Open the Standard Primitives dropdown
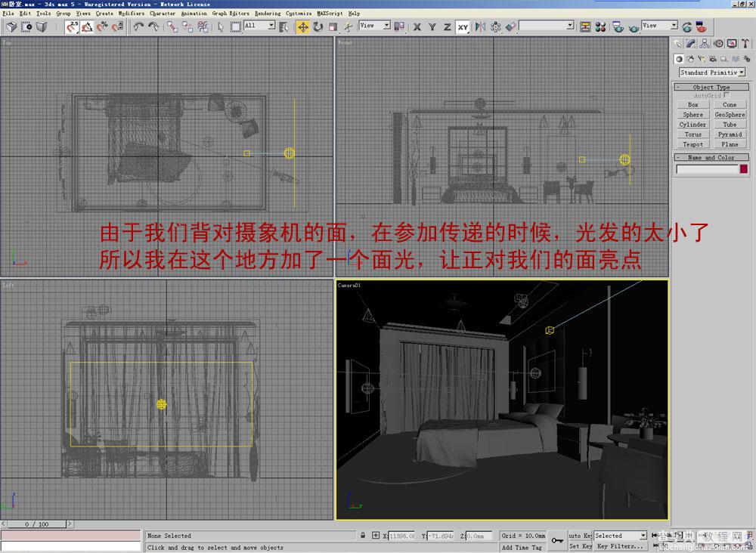 point(712,73)
